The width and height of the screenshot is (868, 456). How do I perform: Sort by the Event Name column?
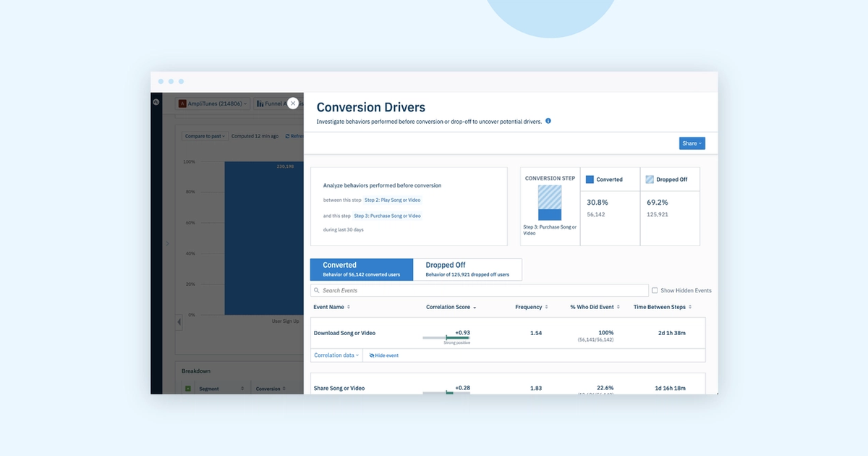(331, 307)
